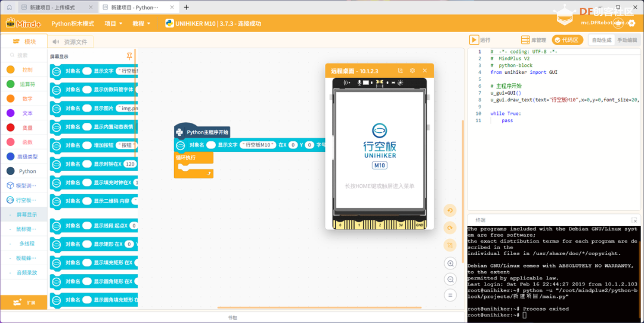Image resolution: width=644 pixels, height=323 pixels.
Task: Close the terminal panel
Action: click(x=634, y=220)
